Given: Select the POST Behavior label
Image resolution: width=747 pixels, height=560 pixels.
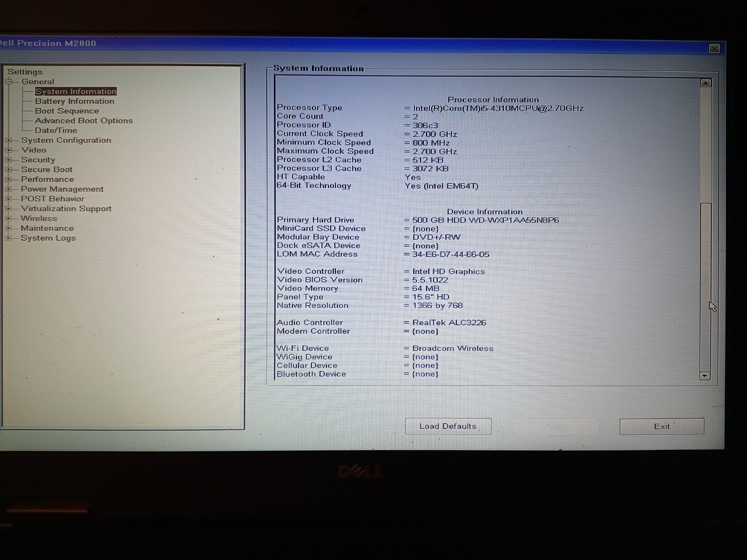Looking at the screenshot, I should 52,199.
